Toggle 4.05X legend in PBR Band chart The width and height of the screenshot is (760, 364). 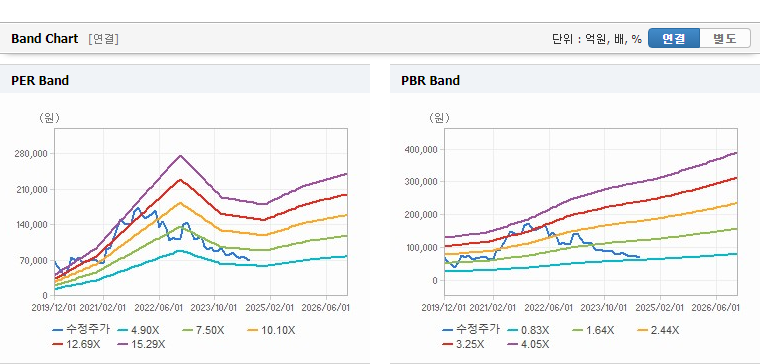click(x=528, y=344)
